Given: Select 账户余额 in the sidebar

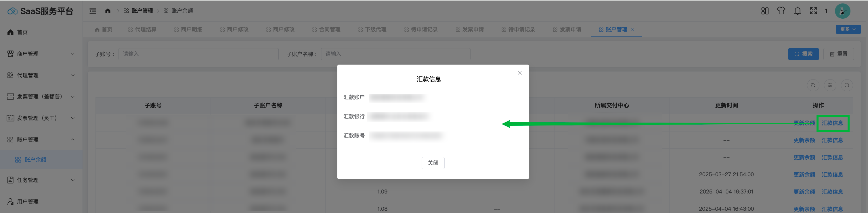Looking at the screenshot, I should [35, 160].
